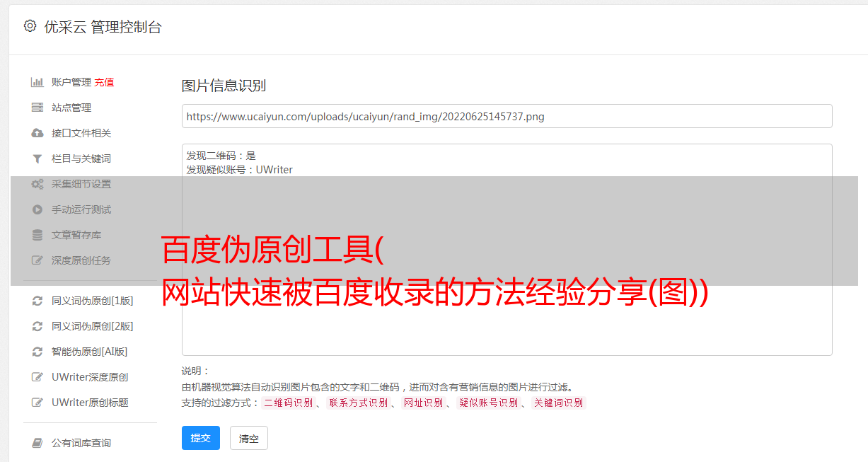This screenshot has height=462, width=868.
Task: Open 公有词库查询 page
Action: (x=81, y=443)
